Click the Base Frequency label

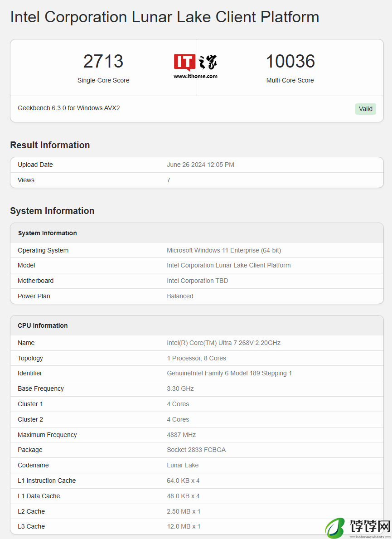tap(40, 389)
